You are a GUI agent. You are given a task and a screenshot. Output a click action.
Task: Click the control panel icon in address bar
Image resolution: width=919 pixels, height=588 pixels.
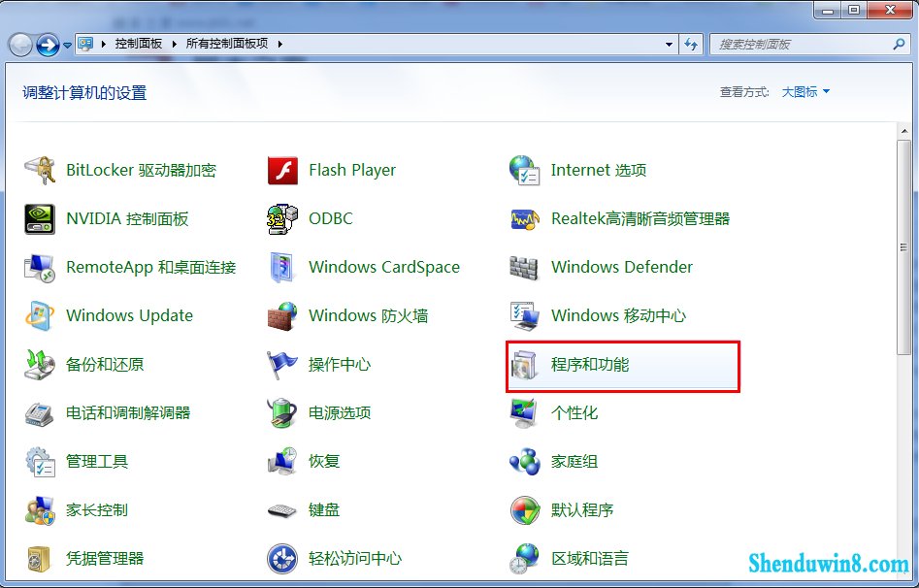click(x=86, y=44)
